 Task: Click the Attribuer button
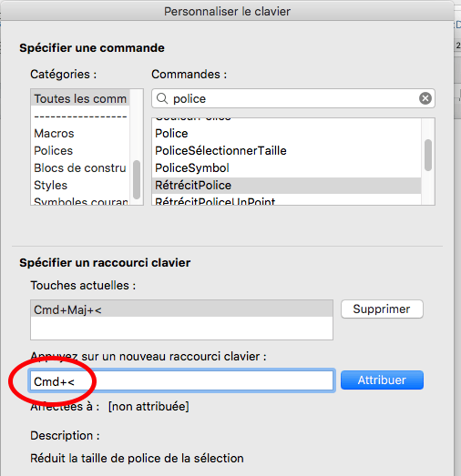382,380
